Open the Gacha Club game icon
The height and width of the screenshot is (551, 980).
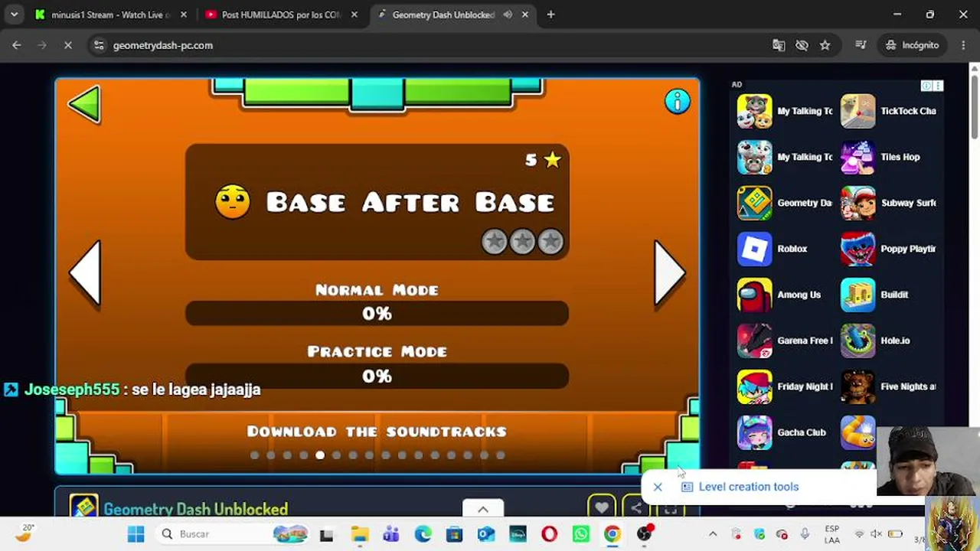[755, 432]
